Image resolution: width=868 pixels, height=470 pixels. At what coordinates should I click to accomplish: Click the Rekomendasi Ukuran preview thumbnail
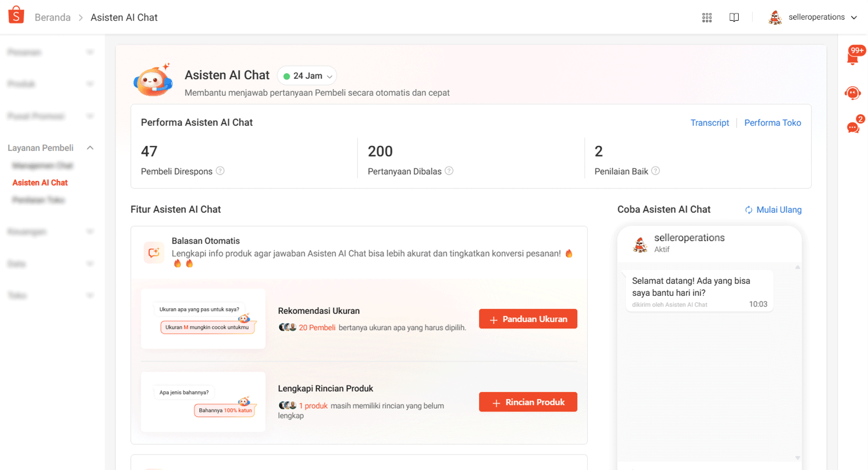click(x=203, y=318)
